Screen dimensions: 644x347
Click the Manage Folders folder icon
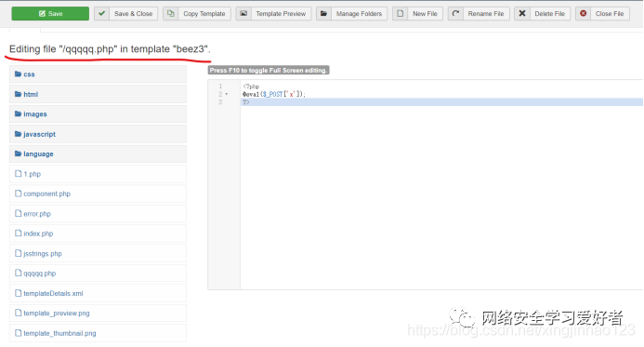pos(323,14)
